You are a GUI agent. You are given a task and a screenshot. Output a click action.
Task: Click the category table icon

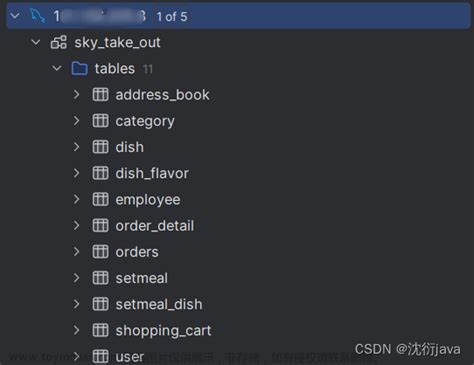tap(100, 121)
